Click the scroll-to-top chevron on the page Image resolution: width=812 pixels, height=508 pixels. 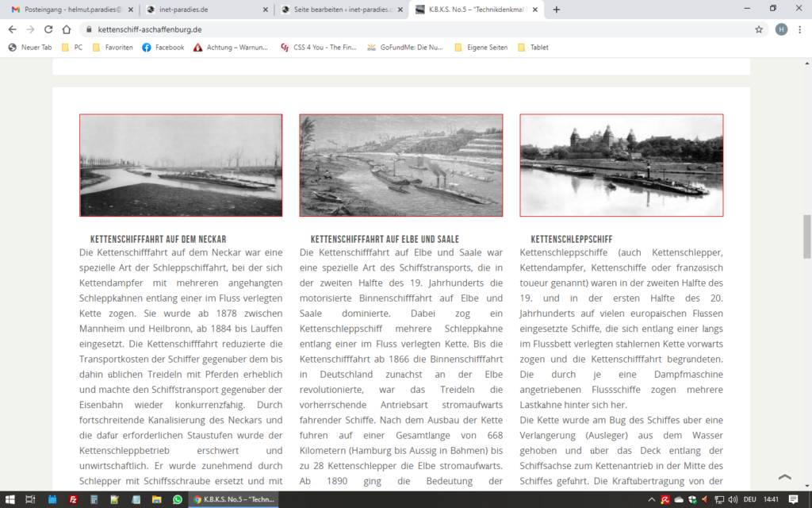(784, 476)
